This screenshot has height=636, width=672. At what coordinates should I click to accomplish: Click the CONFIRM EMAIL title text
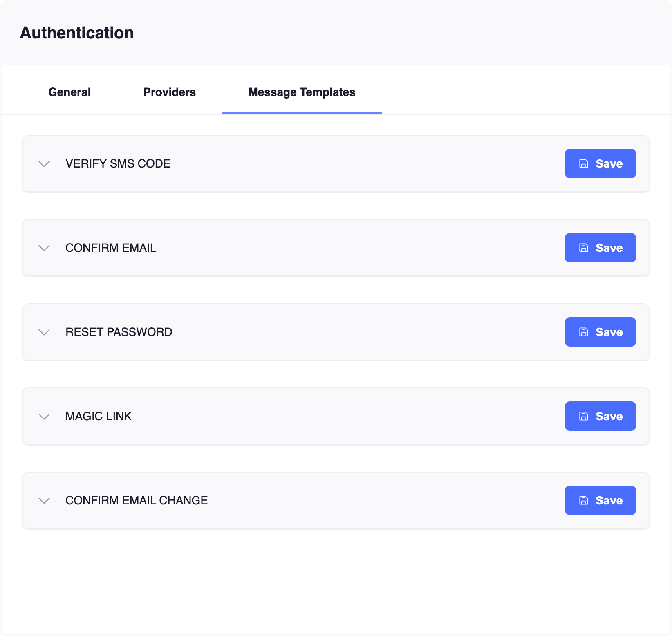click(x=111, y=248)
